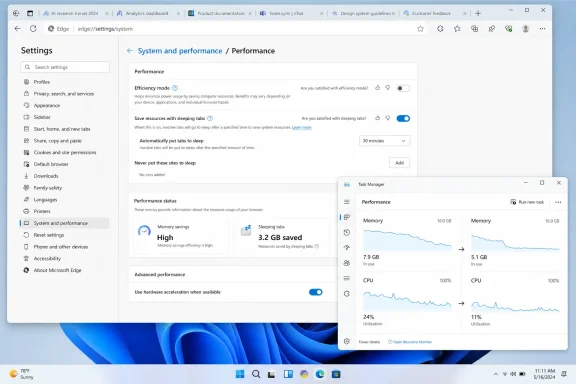Open Services page in Task Manager sidebar
This screenshot has height=384, width=576.
pyautogui.click(x=346, y=294)
